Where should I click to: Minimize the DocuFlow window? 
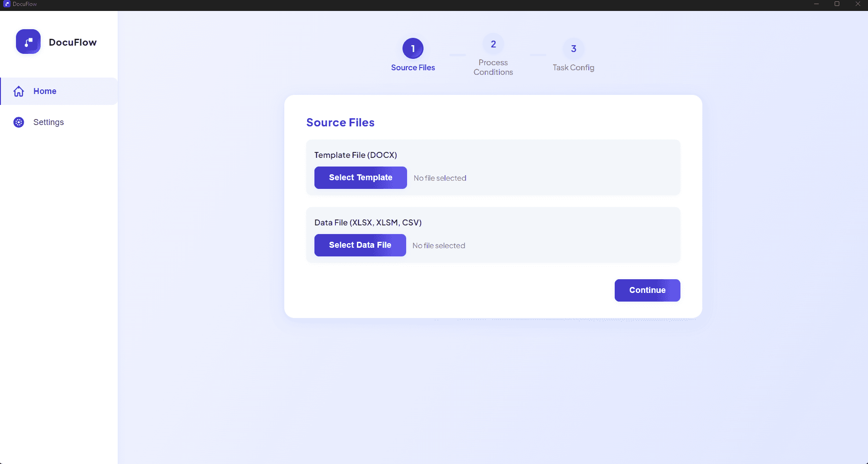816,4
